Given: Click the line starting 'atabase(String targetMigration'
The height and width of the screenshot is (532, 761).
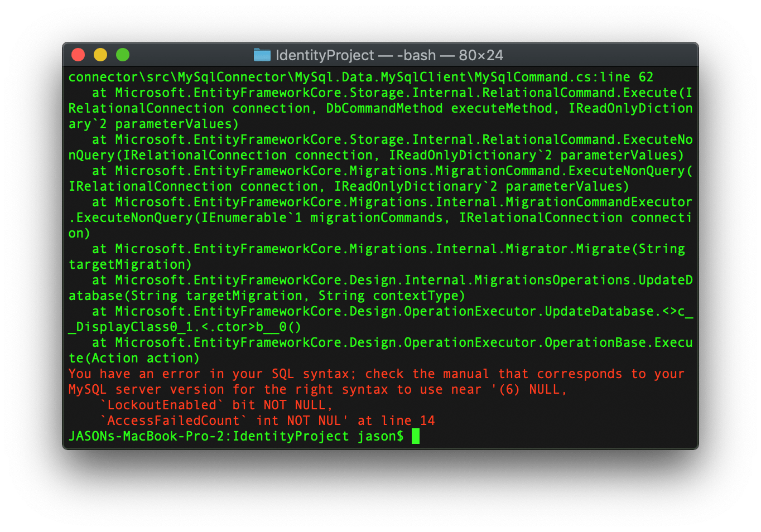Looking at the screenshot, I should coord(267,296).
